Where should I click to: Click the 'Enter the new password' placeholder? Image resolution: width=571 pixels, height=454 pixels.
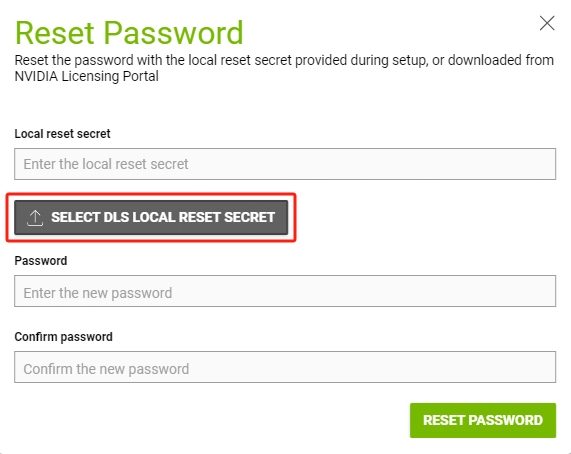tap(98, 293)
